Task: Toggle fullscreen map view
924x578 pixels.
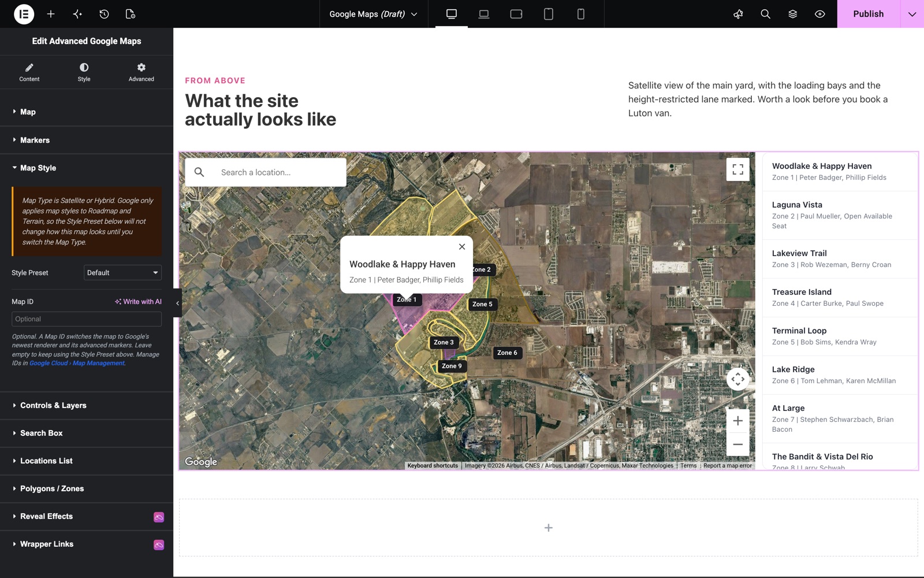Action: [x=738, y=169]
